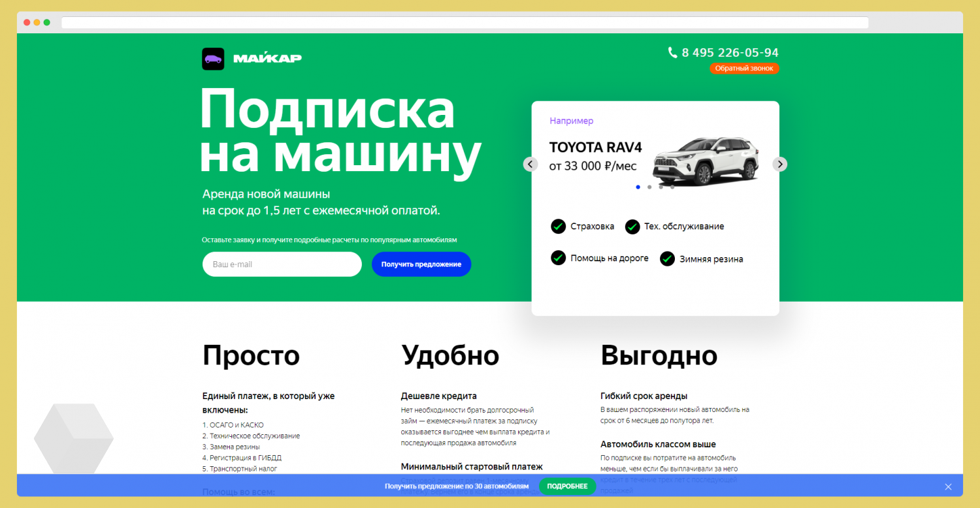Image resolution: width=980 pixels, height=508 pixels.
Task: Click the МАЙКАР brand name text
Action: pyautogui.click(x=267, y=59)
